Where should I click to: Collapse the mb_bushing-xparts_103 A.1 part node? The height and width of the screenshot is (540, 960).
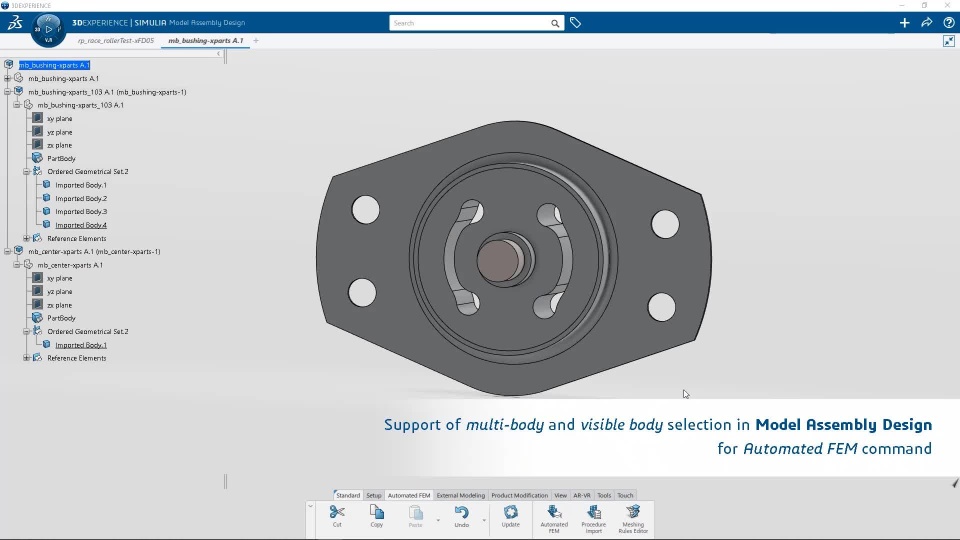[17, 105]
